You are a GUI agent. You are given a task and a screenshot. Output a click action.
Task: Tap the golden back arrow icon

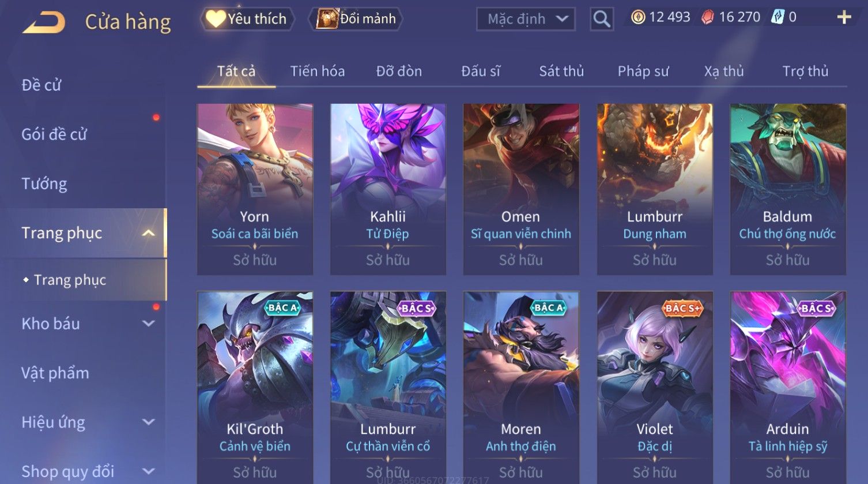(x=44, y=22)
